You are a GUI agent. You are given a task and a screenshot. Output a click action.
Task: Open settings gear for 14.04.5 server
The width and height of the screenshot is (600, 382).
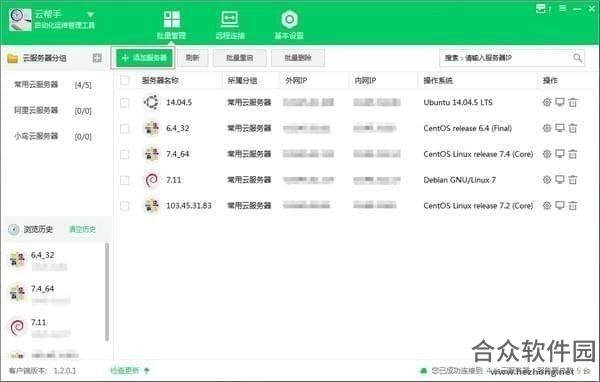[x=547, y=102]
